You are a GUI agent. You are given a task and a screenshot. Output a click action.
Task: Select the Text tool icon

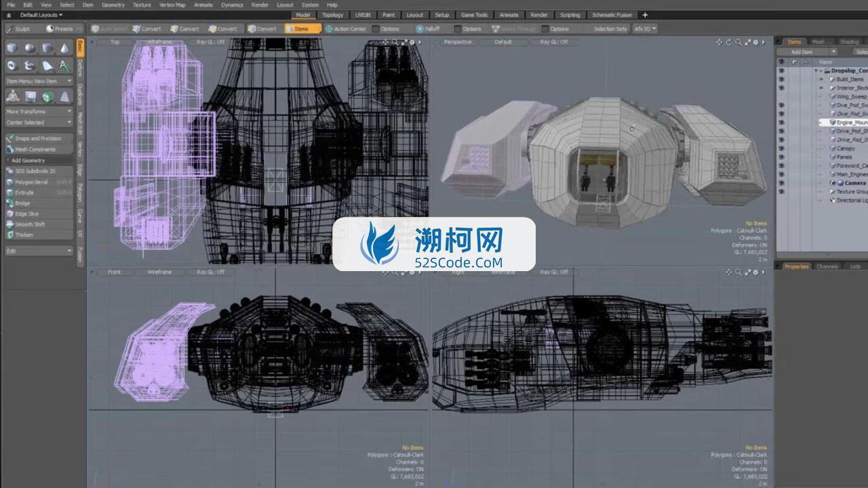(64, 66)
